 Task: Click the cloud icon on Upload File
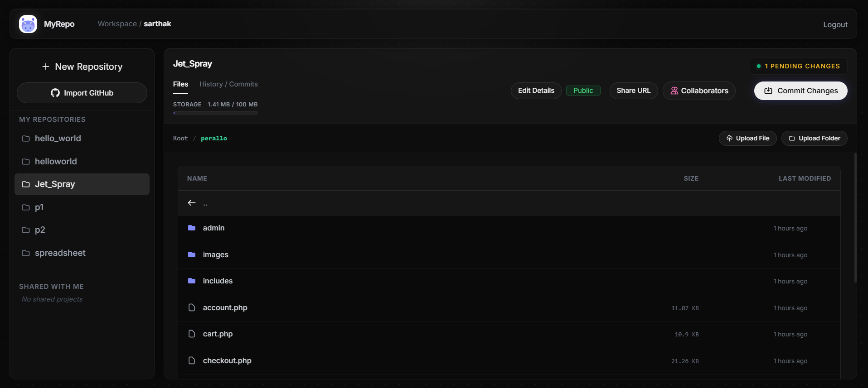729,138
